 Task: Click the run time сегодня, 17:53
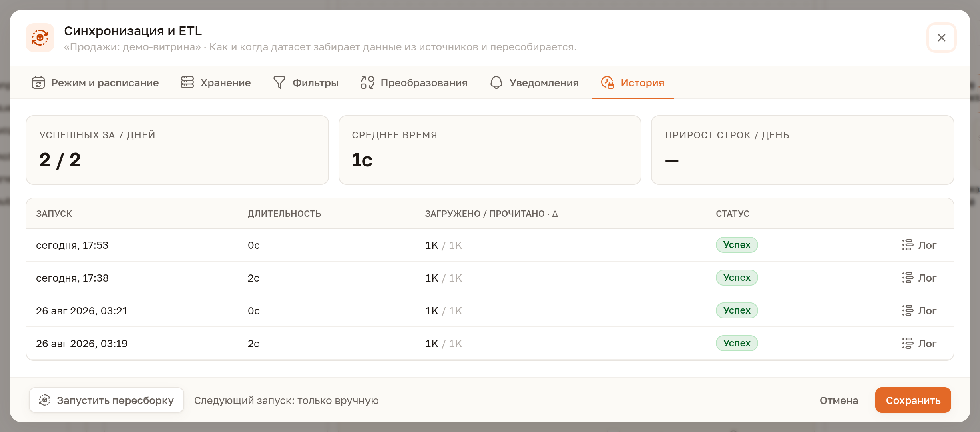tap(72, 245)
